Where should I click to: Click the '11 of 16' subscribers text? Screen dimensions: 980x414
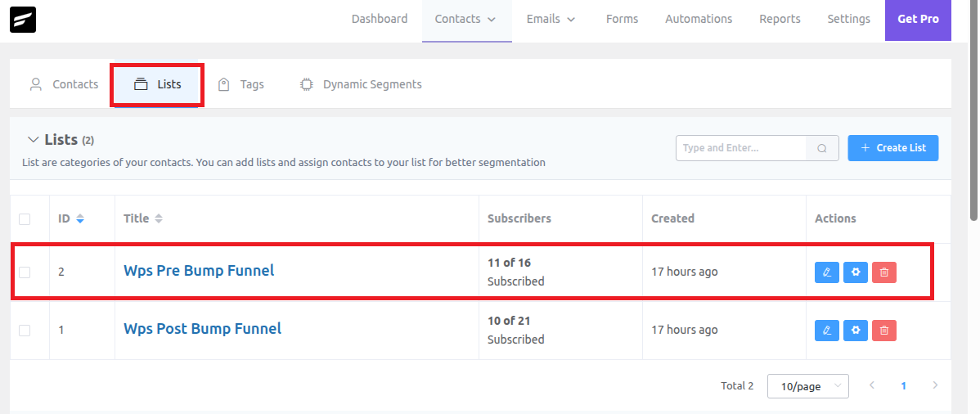[x=510, y=263]
